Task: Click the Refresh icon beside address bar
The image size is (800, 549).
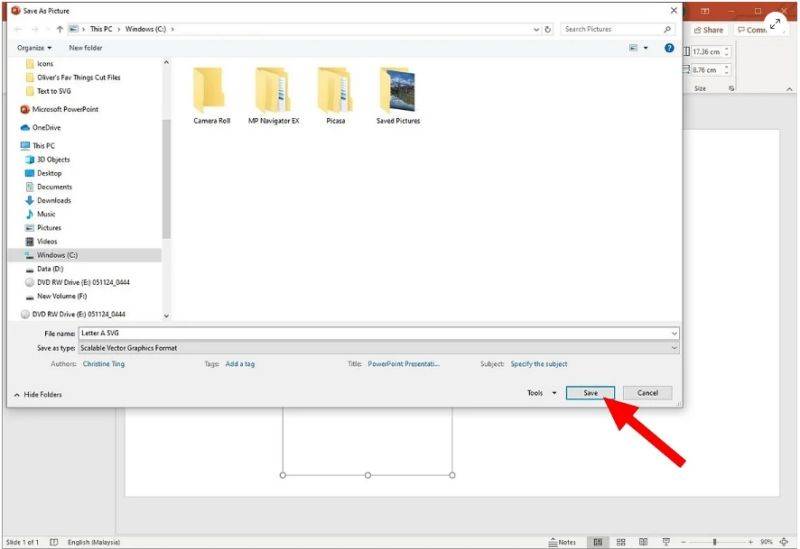Action: tap(548, 29)
